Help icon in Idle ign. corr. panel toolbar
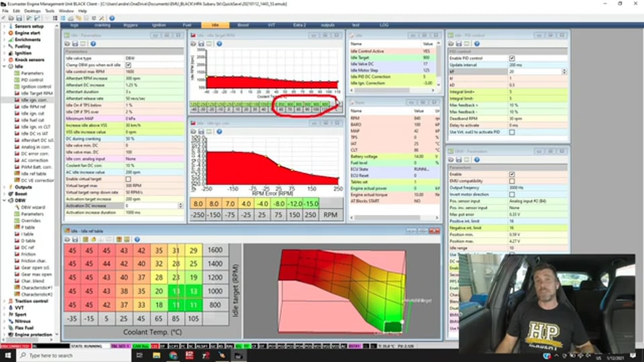 point(219,131)
